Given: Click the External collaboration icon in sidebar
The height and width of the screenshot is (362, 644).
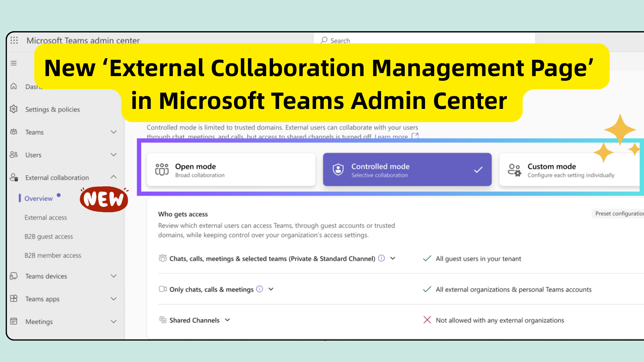Looking at the screenshot, I should [x=14, y=177].
